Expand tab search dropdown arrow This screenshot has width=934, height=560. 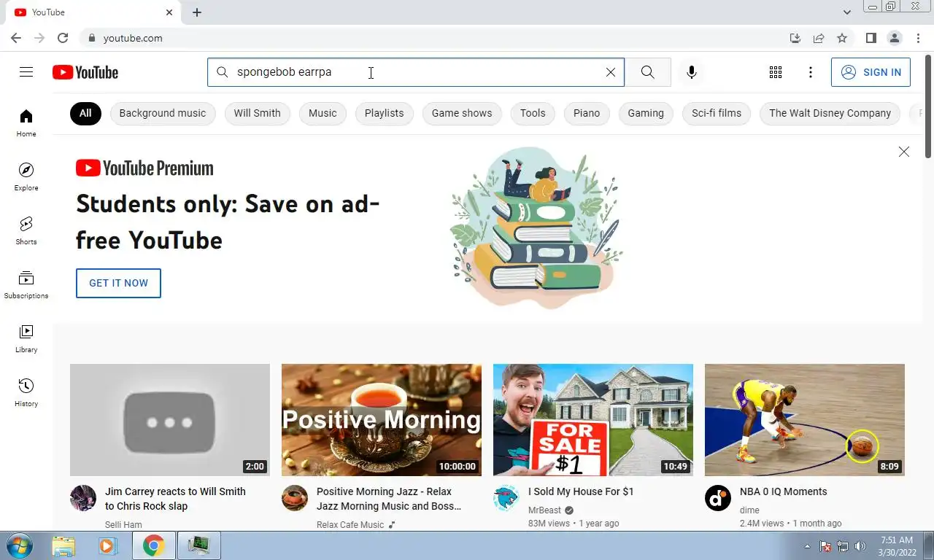click(x=847, y=12)
